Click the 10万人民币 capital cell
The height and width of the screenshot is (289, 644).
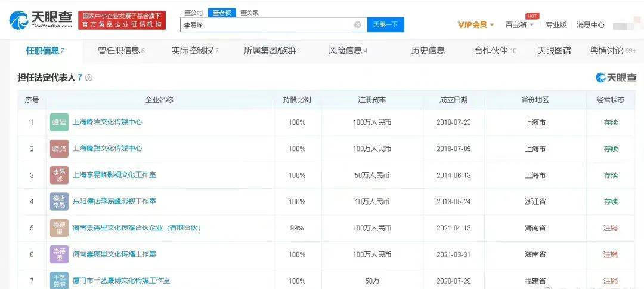[x=371, y=201]
